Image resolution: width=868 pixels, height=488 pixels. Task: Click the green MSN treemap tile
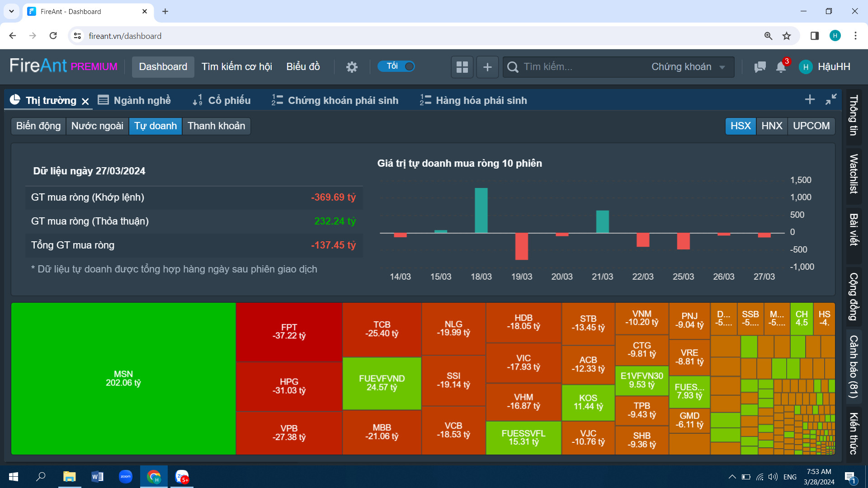coord(123,379)
